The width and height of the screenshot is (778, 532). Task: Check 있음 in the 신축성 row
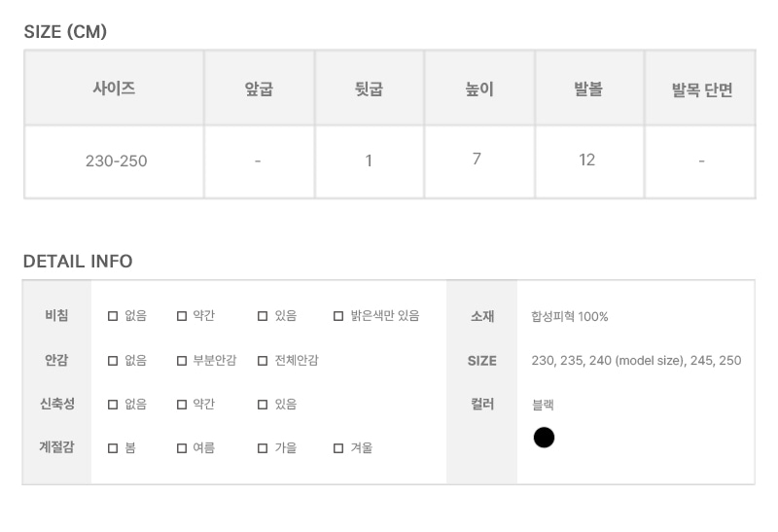[263, 405]
